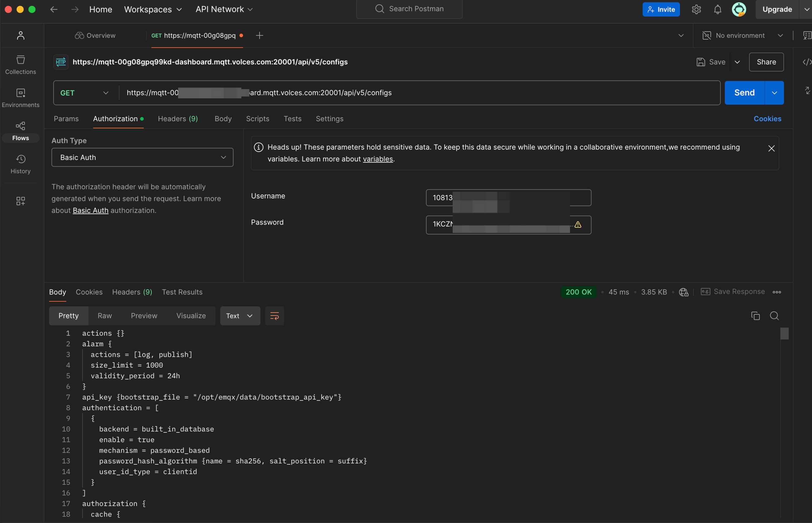Switch to the Settings tab
The width and height of the screenshot is (812, 523).
pos(330,119)
